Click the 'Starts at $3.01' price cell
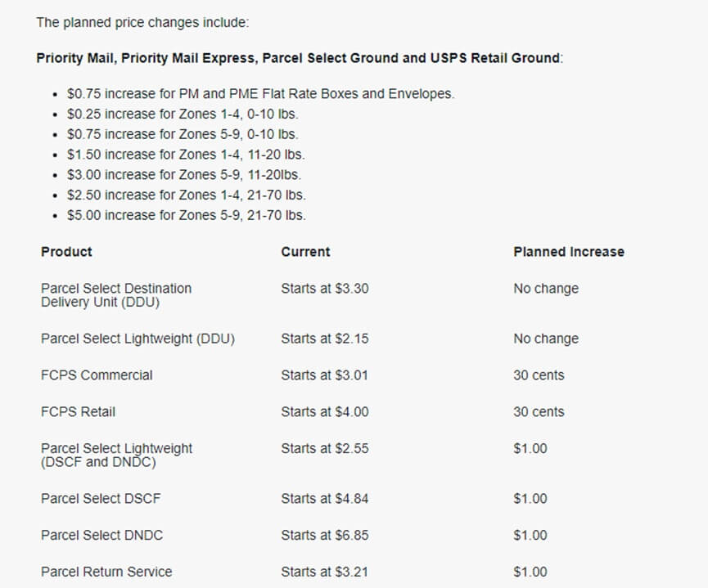This screenshot has height=588, width=708. tap(324, 375)
